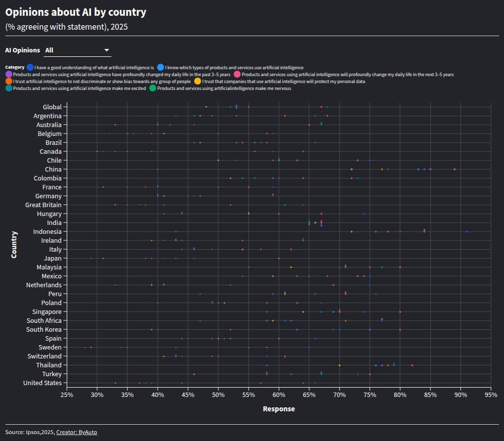
Task: Open the AI Opinions dropdown showing All
Action: (78, 50)
